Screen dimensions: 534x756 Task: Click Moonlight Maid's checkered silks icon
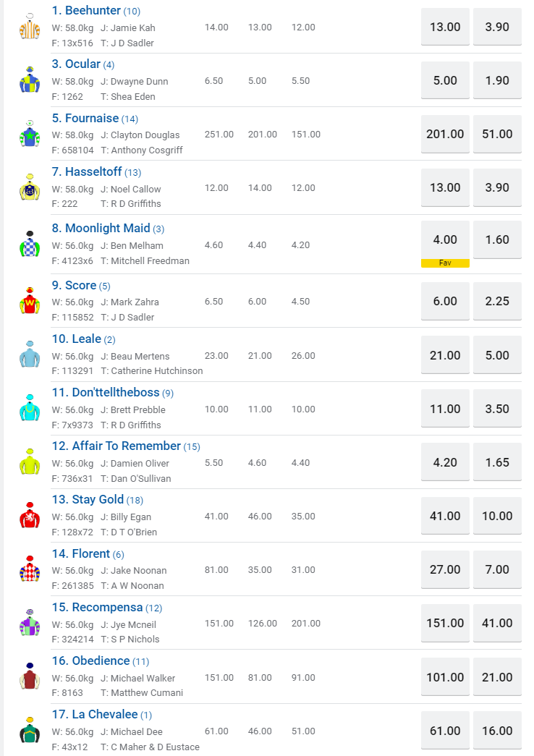point(30,245)
